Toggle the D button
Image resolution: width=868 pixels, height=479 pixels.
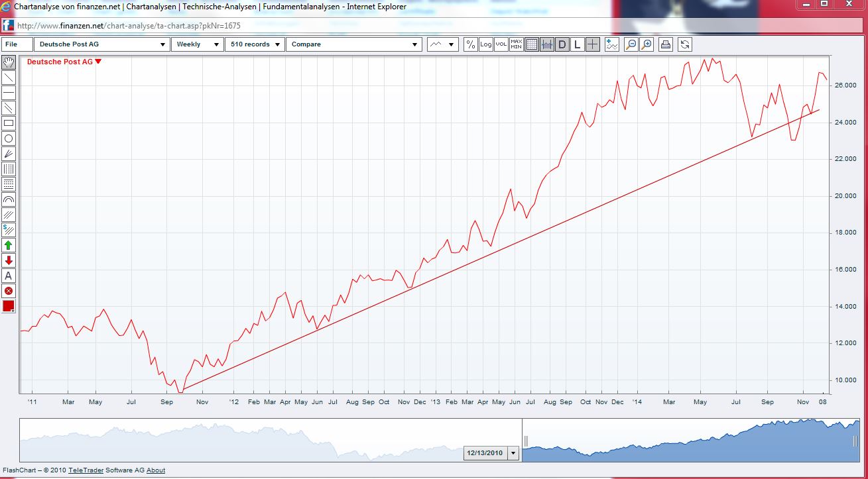[x=562, y=44]
